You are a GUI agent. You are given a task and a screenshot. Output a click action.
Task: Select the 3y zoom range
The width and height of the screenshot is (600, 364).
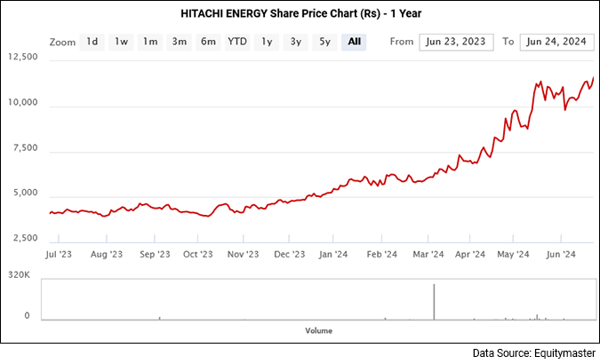coord(296,42)
